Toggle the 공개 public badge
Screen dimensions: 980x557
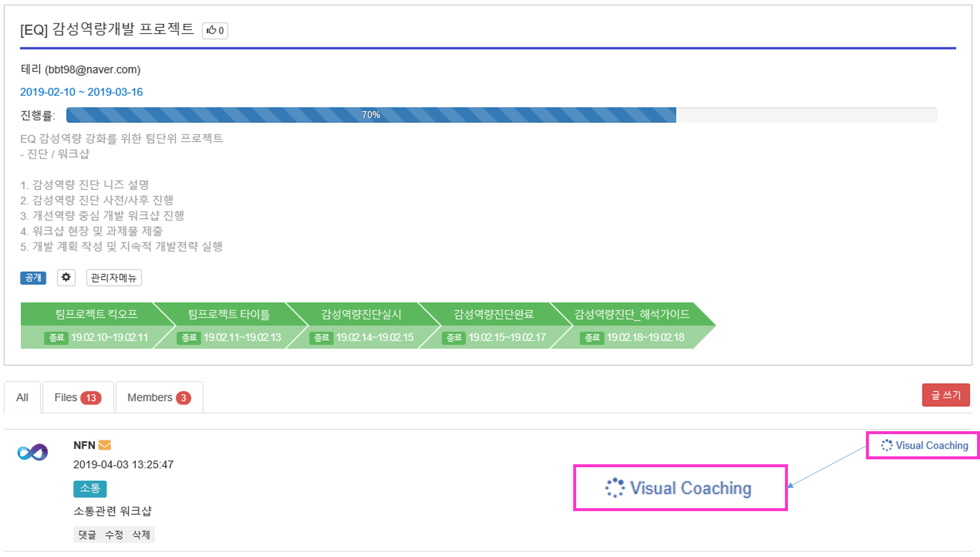[x=33, y=278]
